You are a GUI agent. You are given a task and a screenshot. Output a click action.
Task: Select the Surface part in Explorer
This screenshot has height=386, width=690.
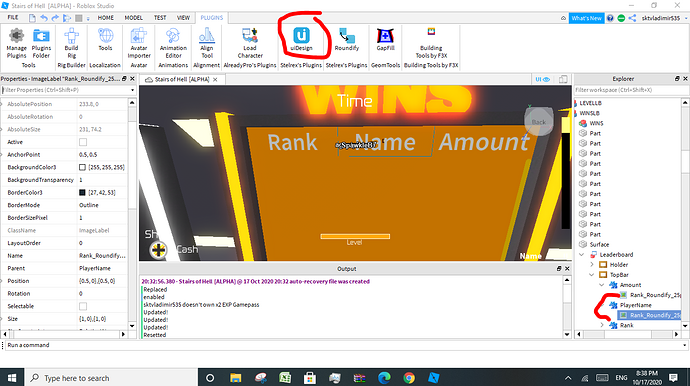click(599, 244)
